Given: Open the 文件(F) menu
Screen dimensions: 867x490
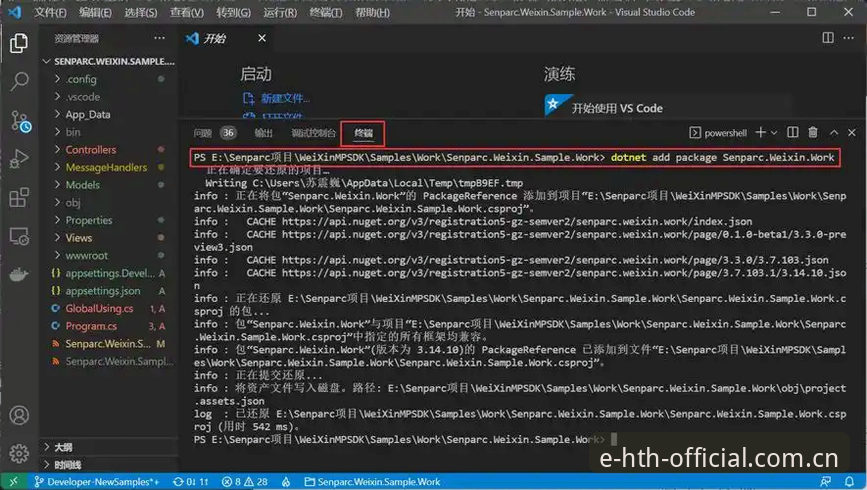Looking at the screenshot, I should [x=50, y=12].
